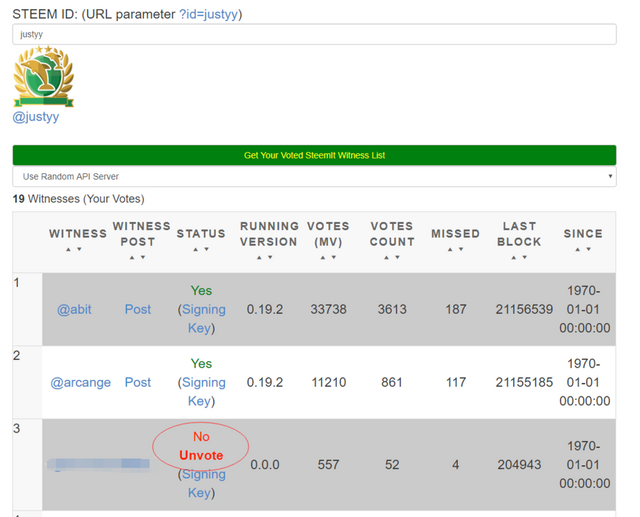
Task: Sort Last Block ascending arrow
Action: tap(514, 257)
